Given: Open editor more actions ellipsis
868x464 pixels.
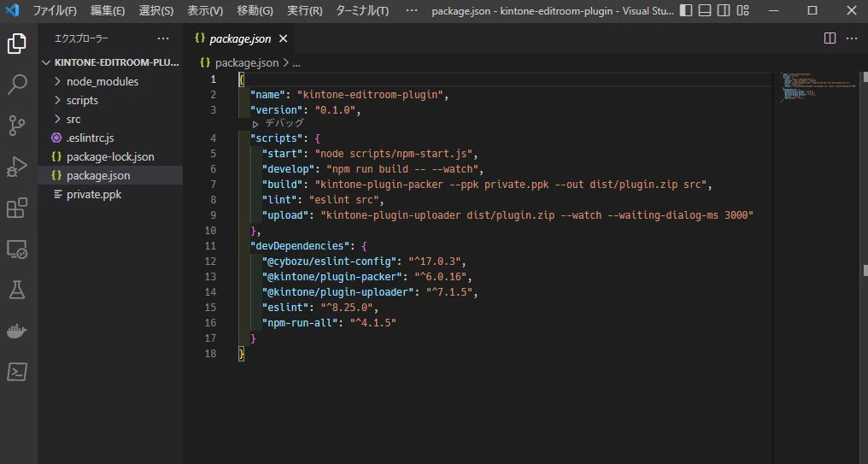Looking at the screenshot, I should (852, 38).
